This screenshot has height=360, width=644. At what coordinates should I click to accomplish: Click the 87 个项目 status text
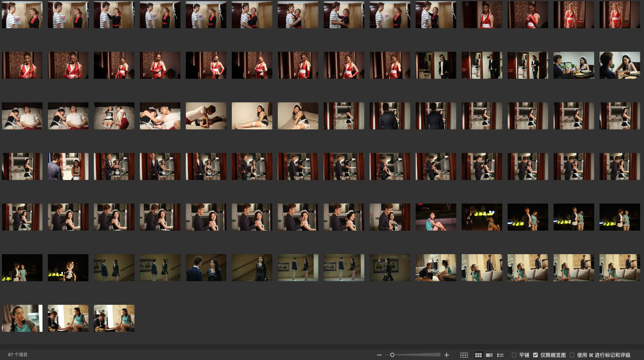click(x=18, y=355)
